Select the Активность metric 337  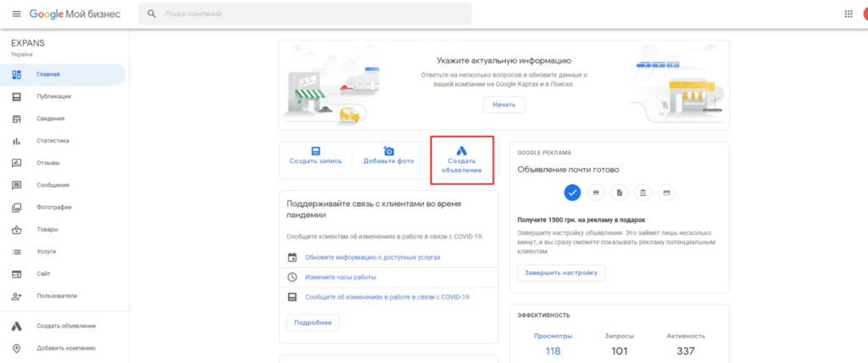click(x=685, y=344)
